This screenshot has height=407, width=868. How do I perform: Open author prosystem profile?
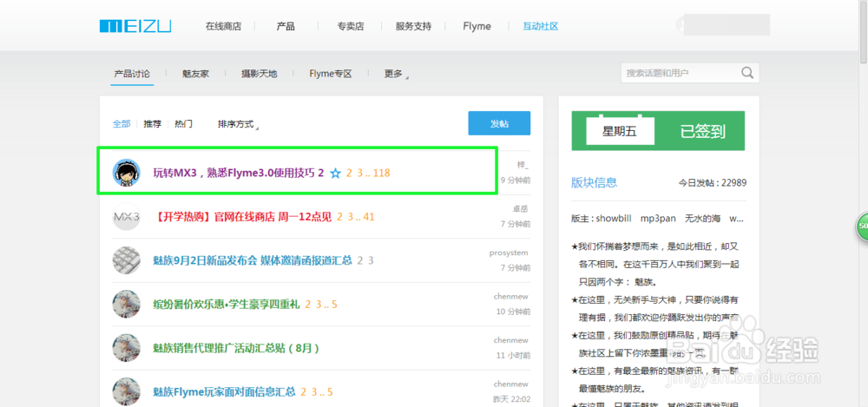509,253
